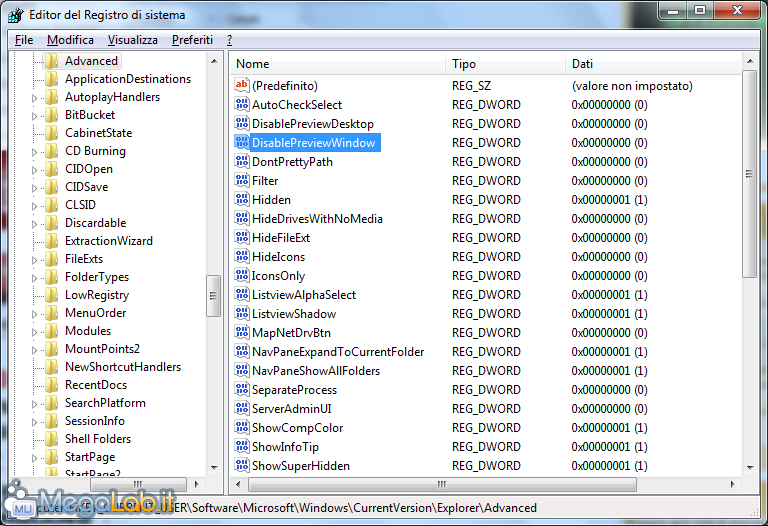
Task: Click the SeparateProcess value icon
Action: coord(241,389)
